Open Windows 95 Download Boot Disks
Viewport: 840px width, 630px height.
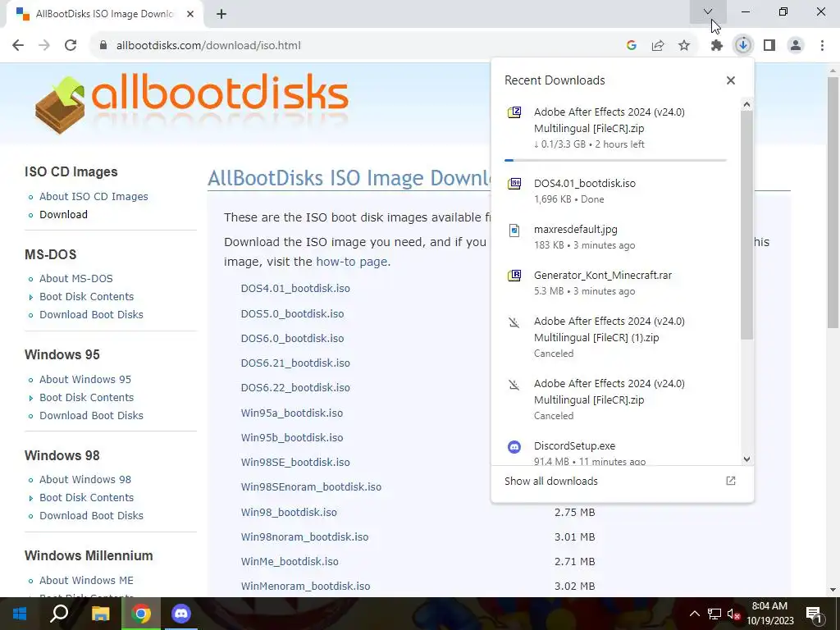point(91,415)
